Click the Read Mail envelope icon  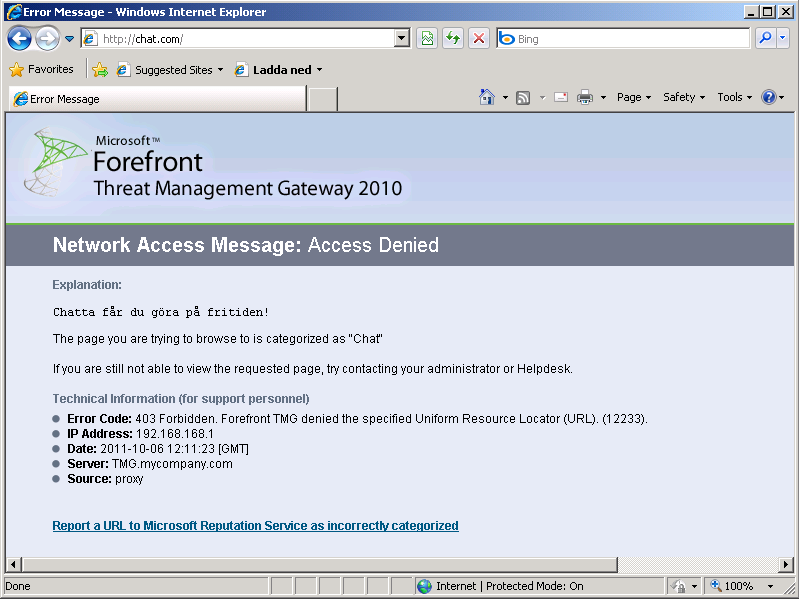coord(561,97)
